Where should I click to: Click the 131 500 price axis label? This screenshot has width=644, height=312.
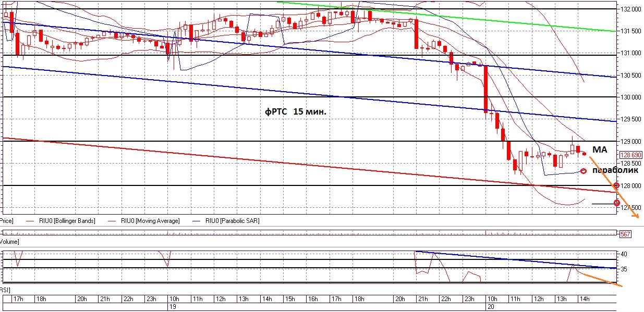631,31
